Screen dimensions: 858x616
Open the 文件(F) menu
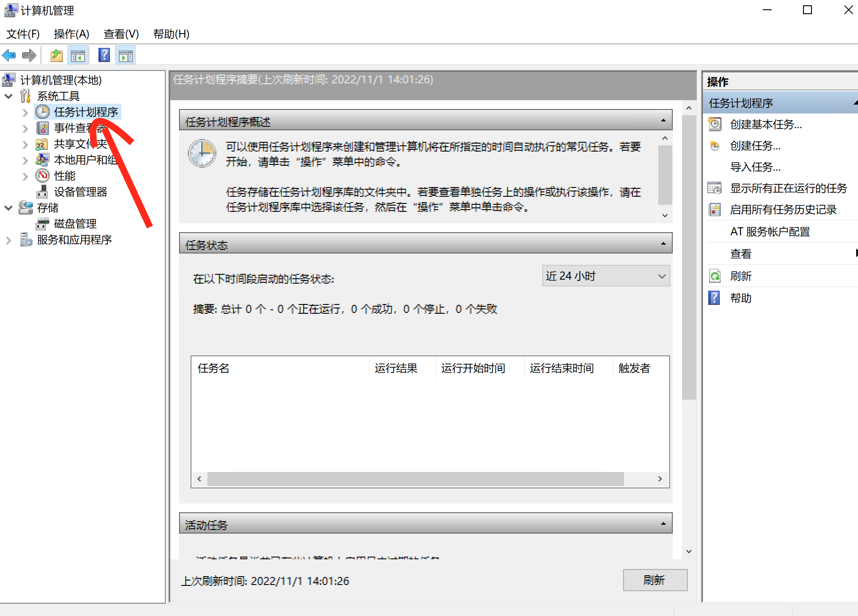click(23, 34)
